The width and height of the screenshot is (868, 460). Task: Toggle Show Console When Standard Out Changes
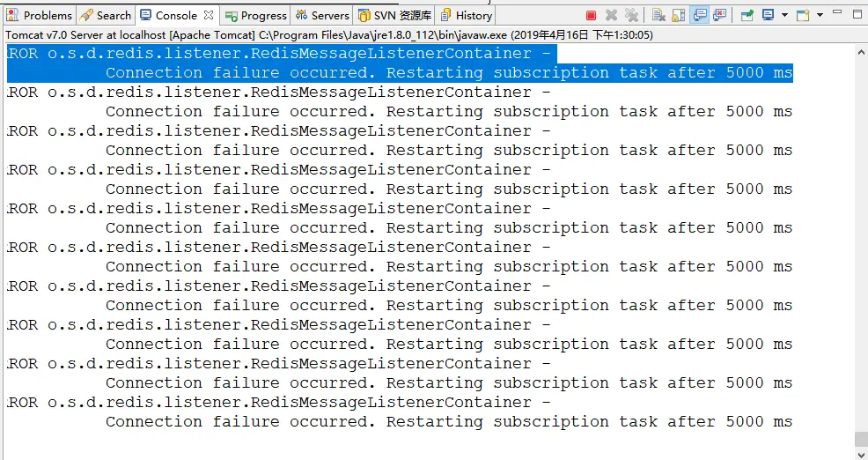(x=700, y=16)
